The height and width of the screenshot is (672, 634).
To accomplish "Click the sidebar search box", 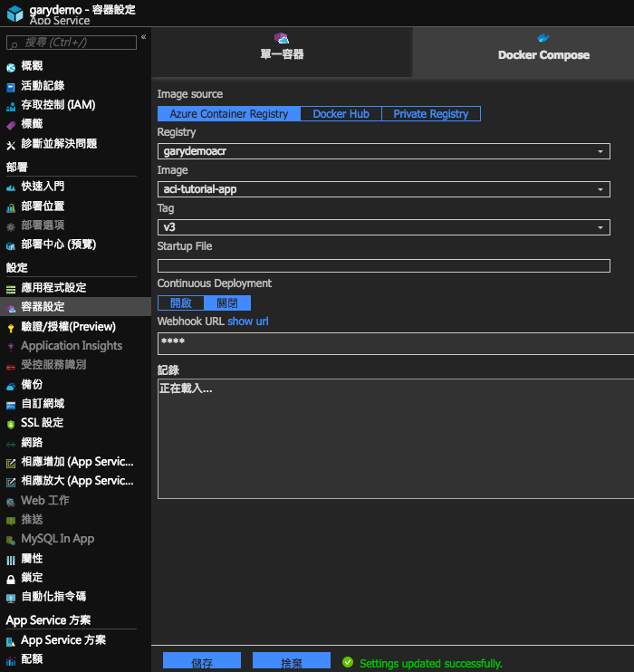I will [x=72, y=43].
